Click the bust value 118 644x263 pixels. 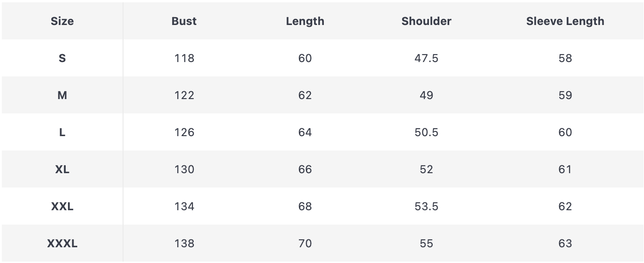coord(184,58)
